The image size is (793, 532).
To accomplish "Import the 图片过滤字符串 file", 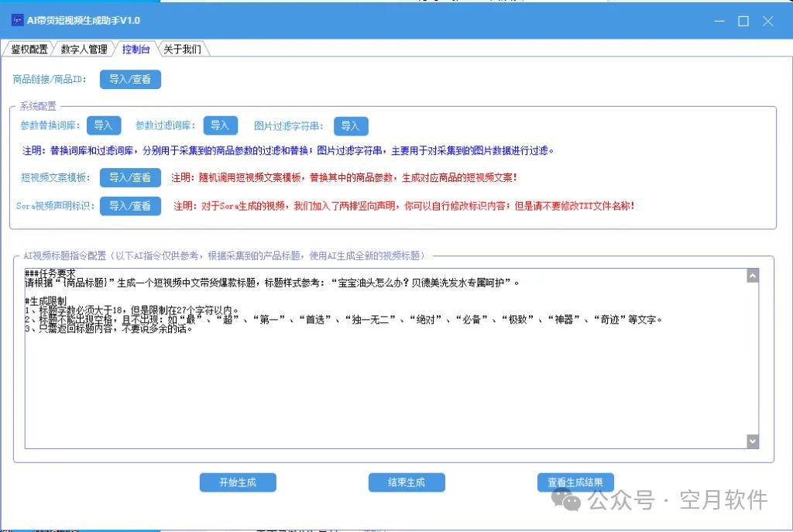I will (351, 126).
